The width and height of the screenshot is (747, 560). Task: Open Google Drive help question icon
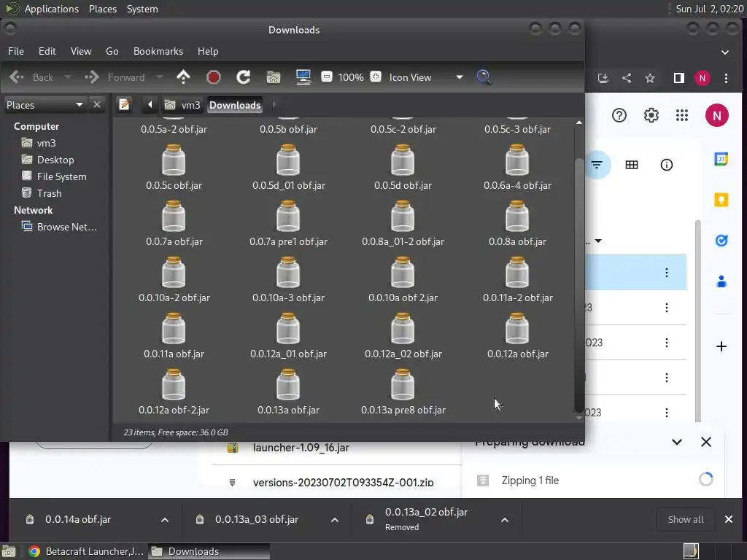[x=619, y=115]
